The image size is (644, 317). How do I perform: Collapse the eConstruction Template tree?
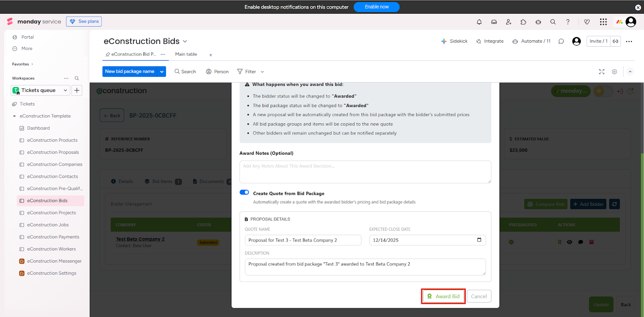pos(14,116)
